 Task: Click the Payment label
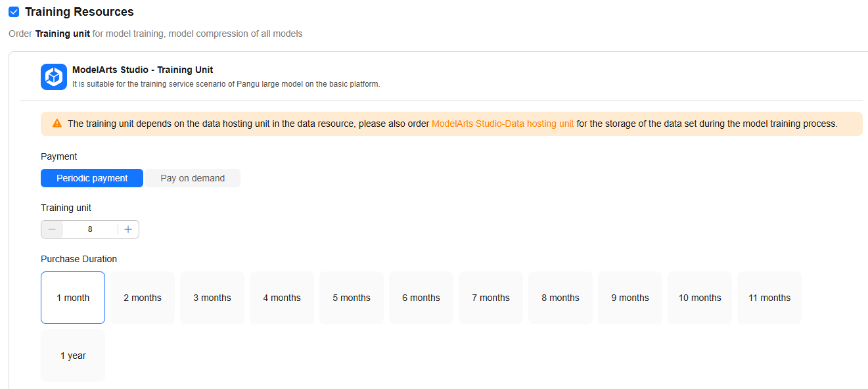coord(59,156)
